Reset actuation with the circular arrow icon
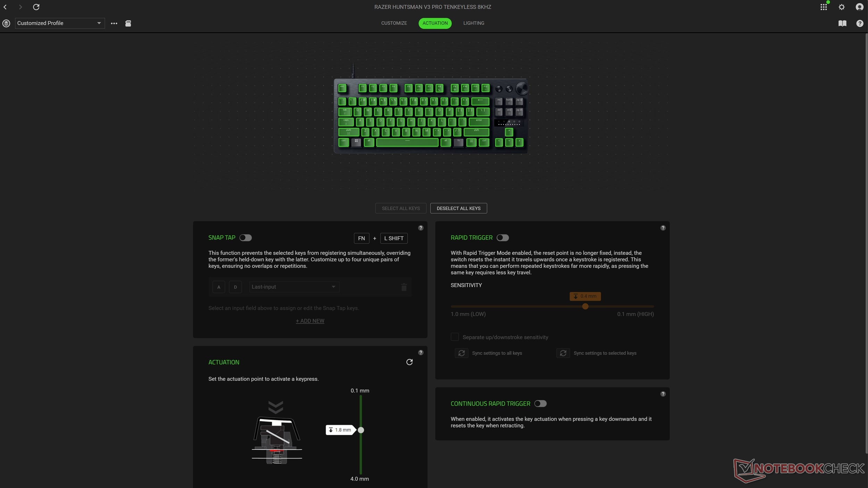Screen dimensions: 868x488 tap(409, 362)
